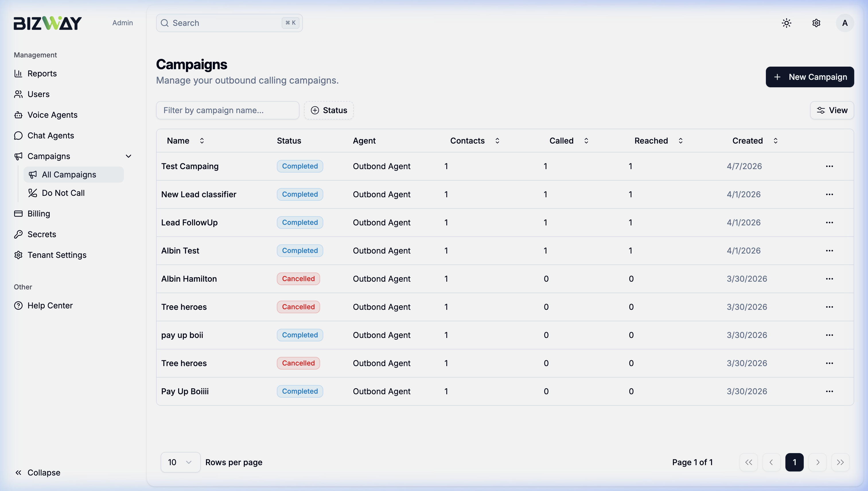
Task: Sort campaigns by Name column
Action: click(x=186, y=141)
